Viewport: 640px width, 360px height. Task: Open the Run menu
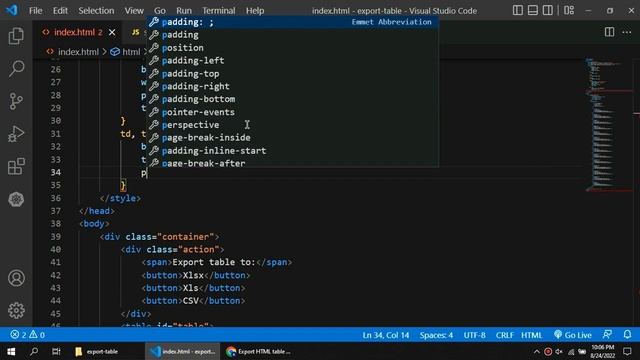click(x=184, y=11)
